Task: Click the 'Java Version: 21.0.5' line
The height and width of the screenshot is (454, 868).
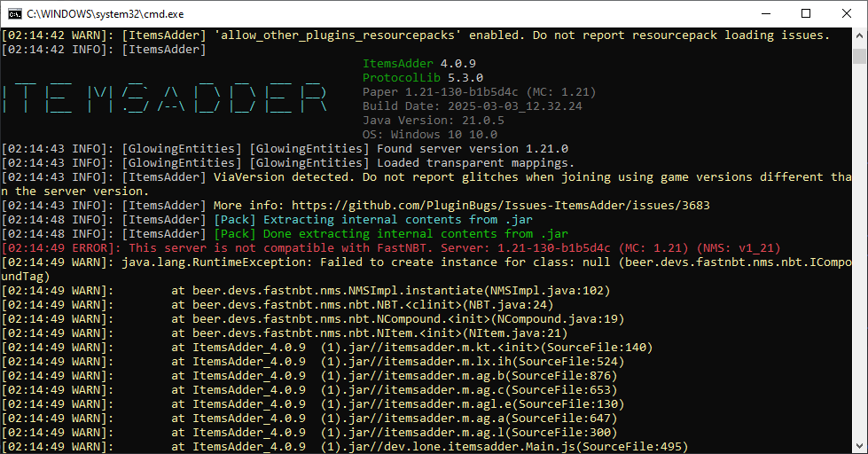Action: click(x=434, y=120)
